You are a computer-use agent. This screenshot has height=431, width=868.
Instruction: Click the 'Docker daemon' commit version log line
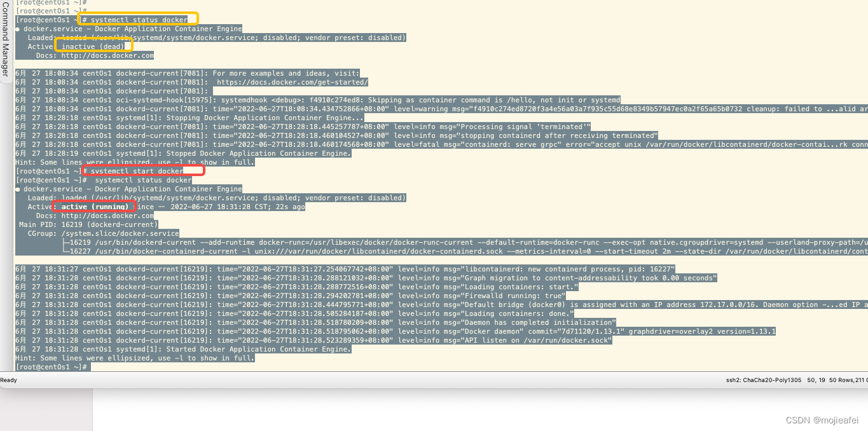(396, 331)
